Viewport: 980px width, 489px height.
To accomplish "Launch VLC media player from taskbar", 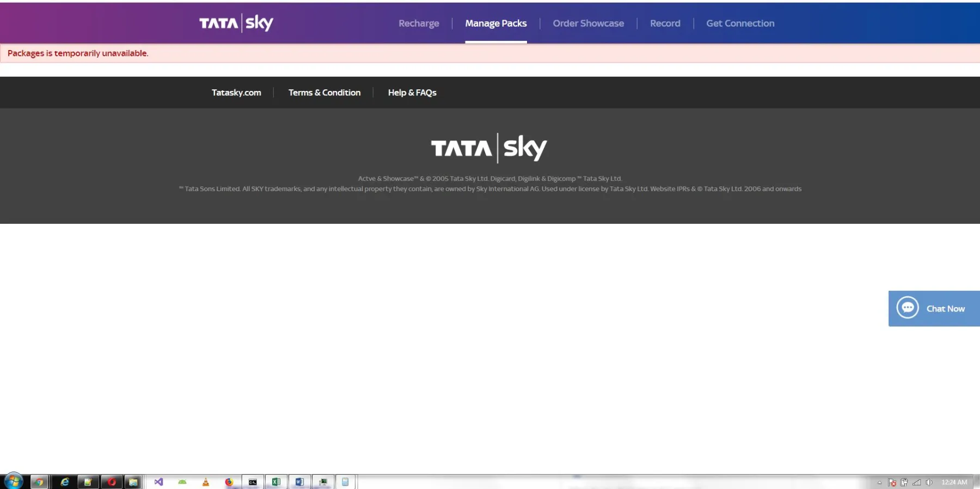I will click(x=206, y=482).
